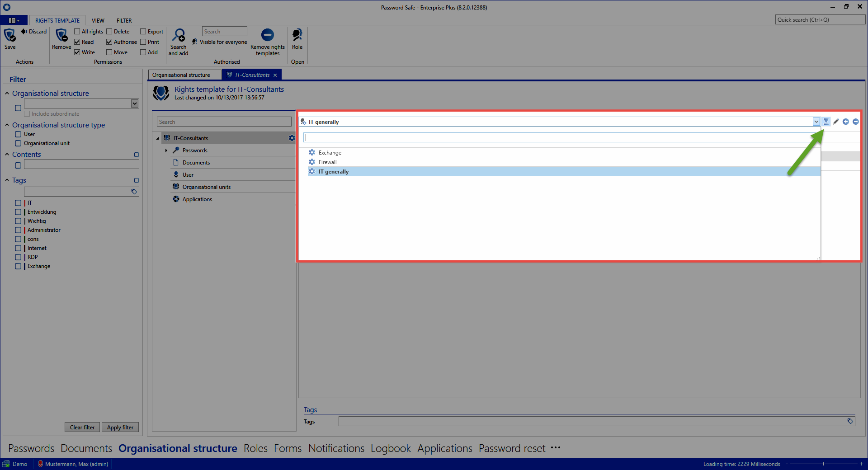Open the Logbook module

pos(391,448)
